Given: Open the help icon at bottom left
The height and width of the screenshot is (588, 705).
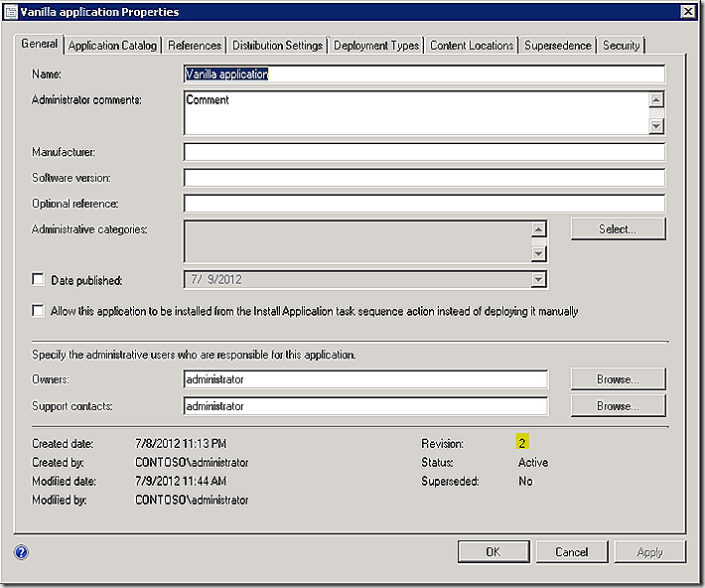Looking at the screenshot, I should tap(21, 552).
